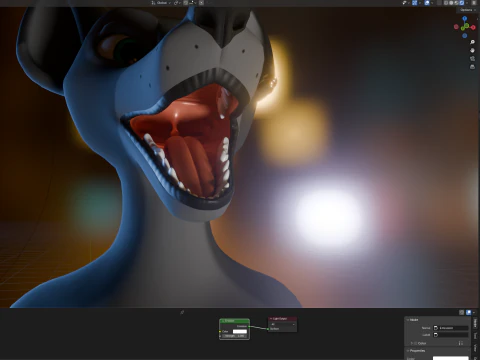Click the zoom magnifier viewport icon
480x360 pixels.
pyautogui.click(x=472, y=42)
